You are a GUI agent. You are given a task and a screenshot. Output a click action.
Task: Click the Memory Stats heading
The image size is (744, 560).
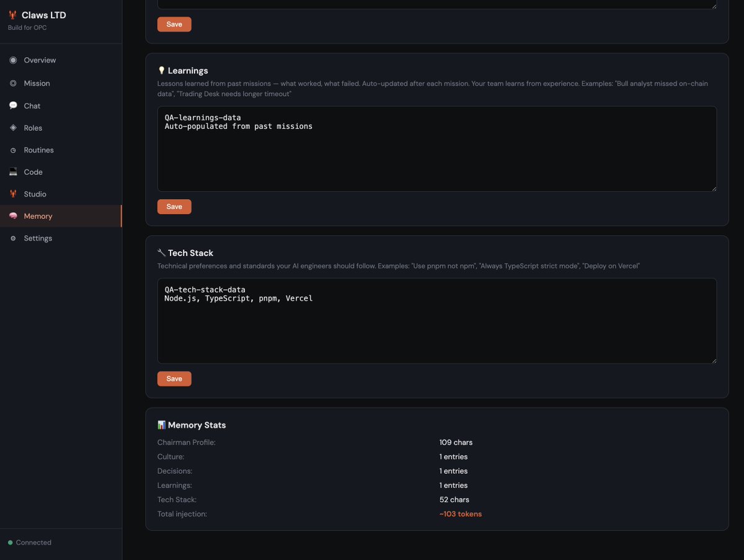(x=197, y=425)
